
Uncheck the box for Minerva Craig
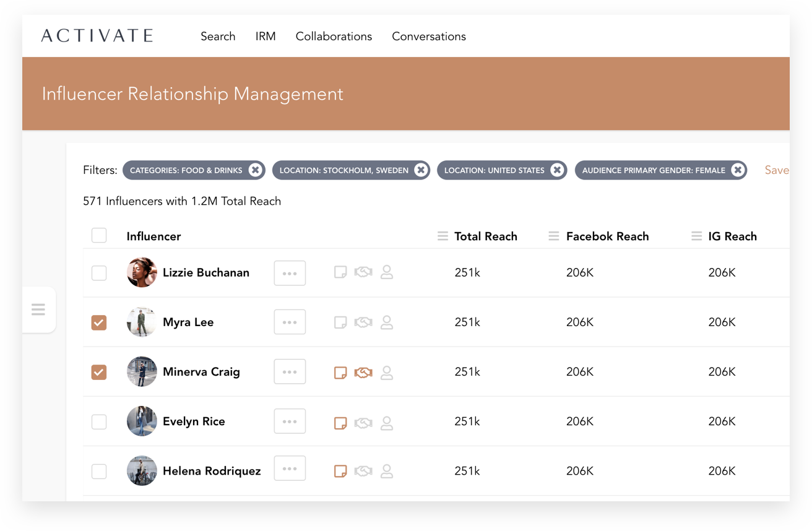click(x=99, y=372)
